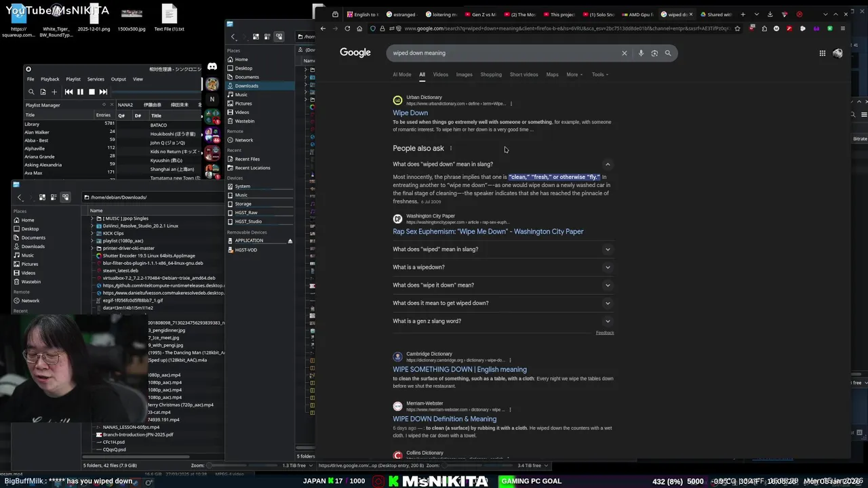
Task: Click the /home/debian/Downloads/ path bar
Action: 153,197
